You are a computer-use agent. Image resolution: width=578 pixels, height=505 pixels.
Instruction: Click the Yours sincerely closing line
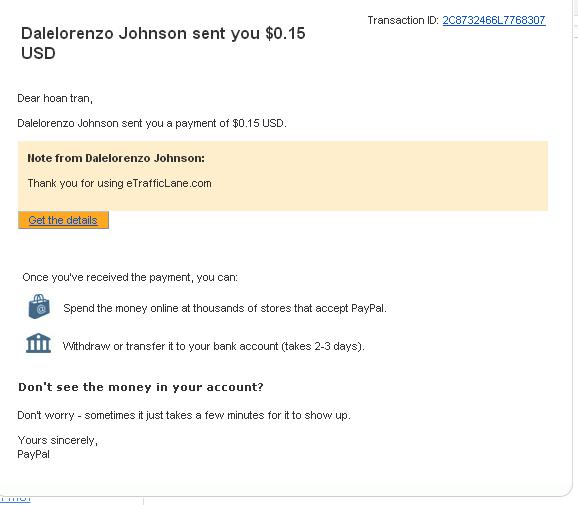tap(58, 440)
